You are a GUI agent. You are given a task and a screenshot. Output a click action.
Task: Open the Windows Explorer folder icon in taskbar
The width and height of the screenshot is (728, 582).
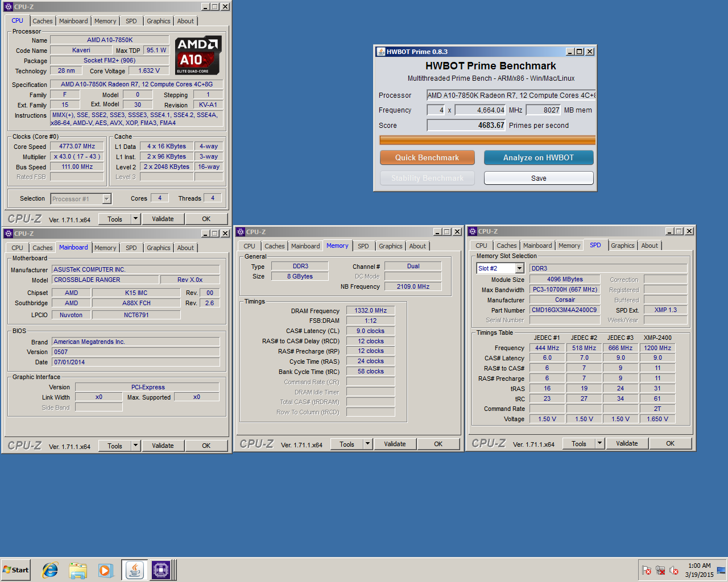78,570
